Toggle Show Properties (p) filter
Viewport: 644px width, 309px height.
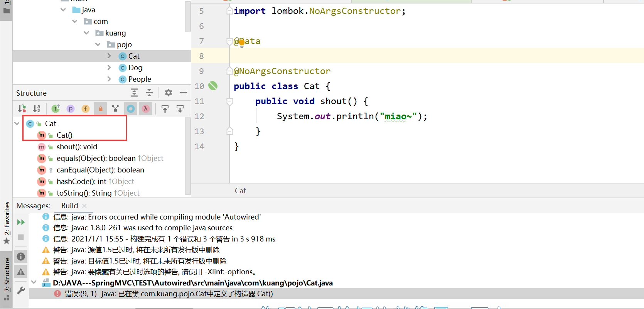(71, 109)
